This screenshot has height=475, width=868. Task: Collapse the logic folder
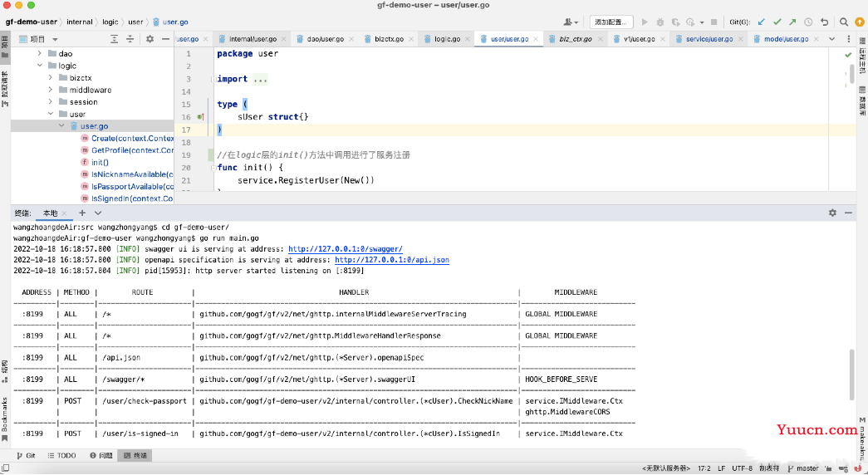pos(39,66)
